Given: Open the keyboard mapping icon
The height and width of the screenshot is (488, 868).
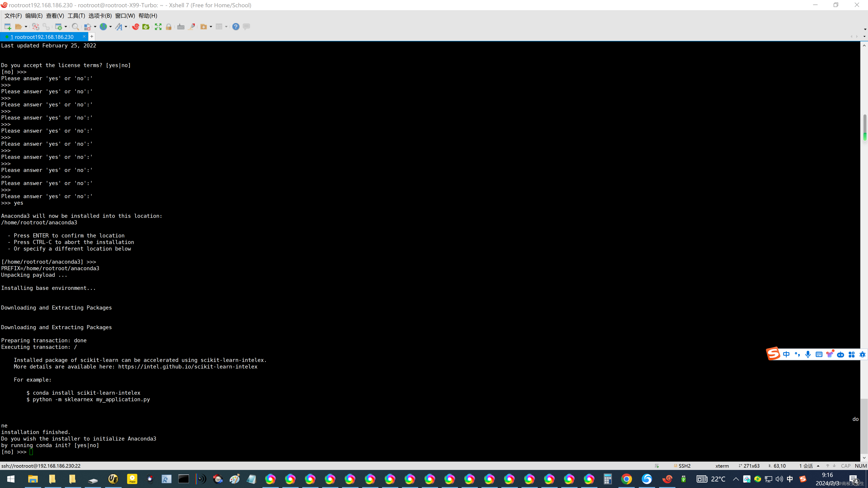Looking at the screenshot, I should tap(181, 27).
